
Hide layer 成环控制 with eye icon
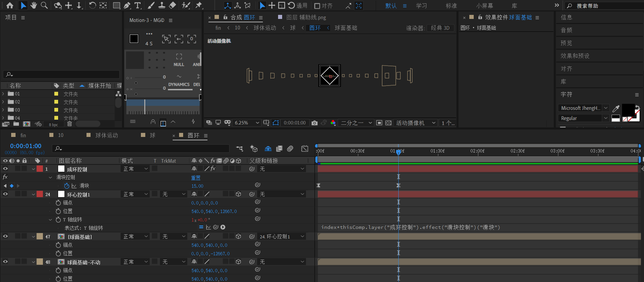[x=5, y=169]
